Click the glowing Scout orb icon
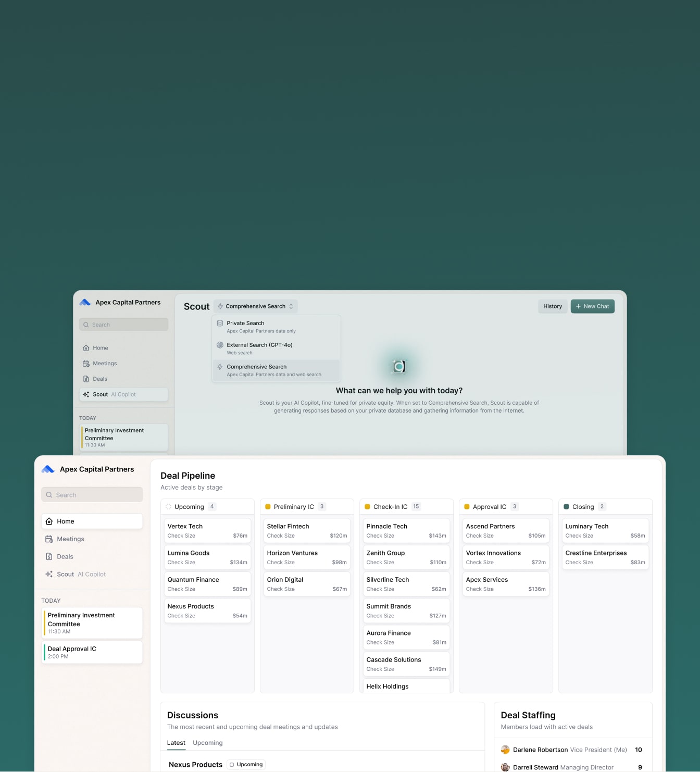Viewport: 700px width, 772px height. 399,366
